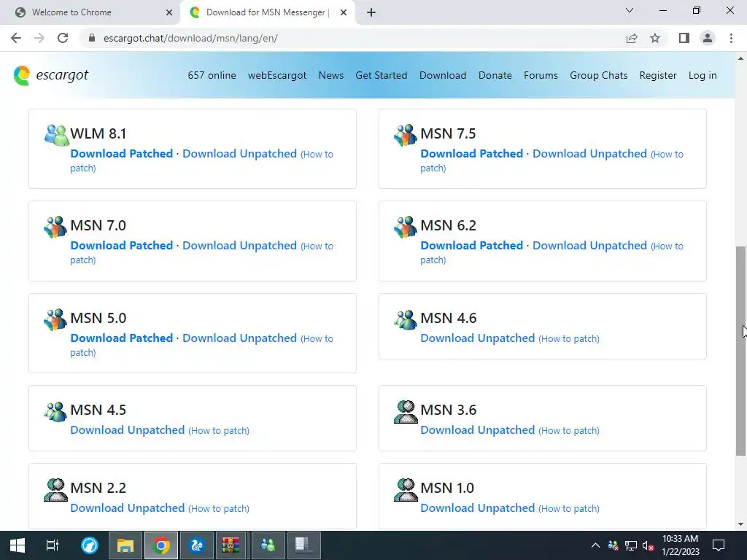Download Unpatched WLM 8.1
The image size is (747, 560).
click(x=239, y=154)
